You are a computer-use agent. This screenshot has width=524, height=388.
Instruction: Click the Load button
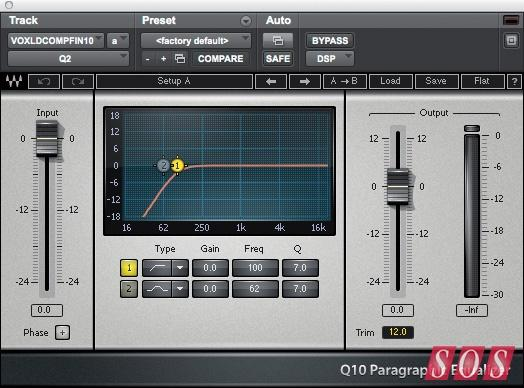(x=390, y=82)
